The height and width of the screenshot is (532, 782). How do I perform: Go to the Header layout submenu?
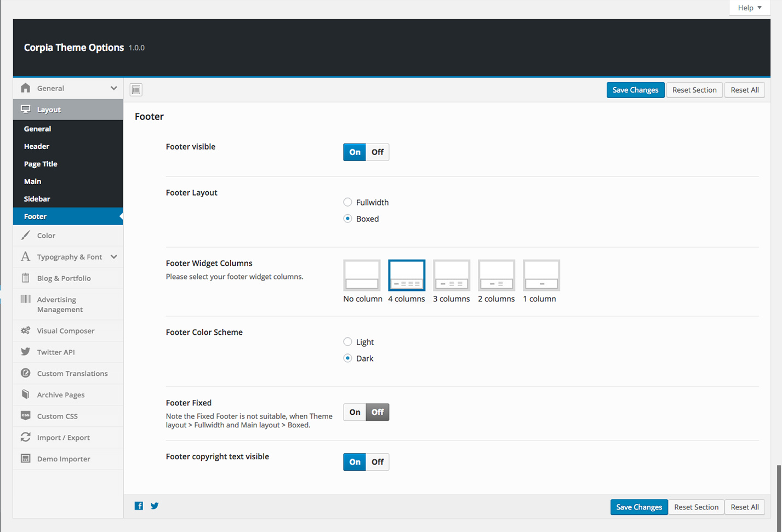[x=37, y=146]
